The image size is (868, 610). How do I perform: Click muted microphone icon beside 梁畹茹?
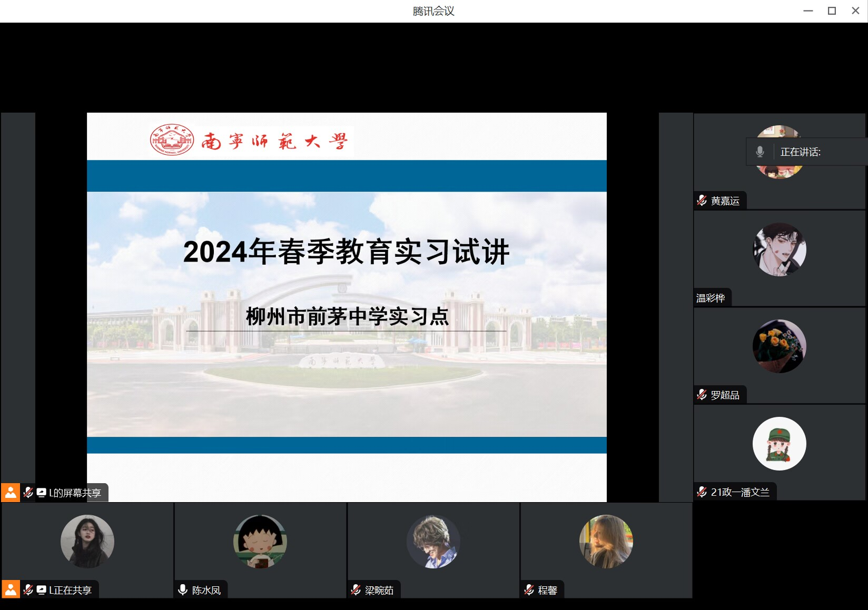pyautogui.click(x=356, y=590)
